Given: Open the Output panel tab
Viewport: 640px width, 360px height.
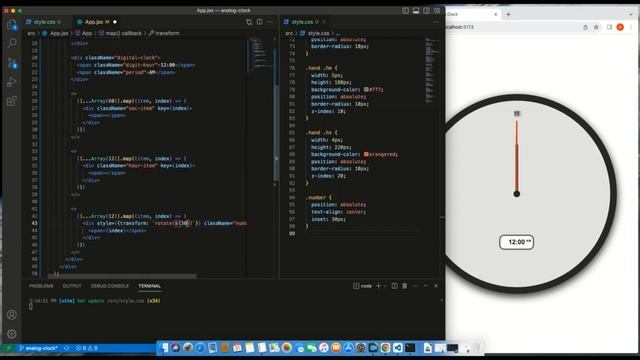Looking at the screenshot, I should tap(72, 286).
